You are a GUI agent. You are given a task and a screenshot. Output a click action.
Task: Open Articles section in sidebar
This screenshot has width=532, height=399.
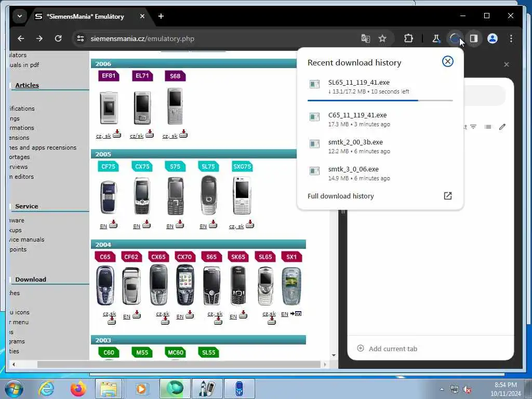coord(27,85)
